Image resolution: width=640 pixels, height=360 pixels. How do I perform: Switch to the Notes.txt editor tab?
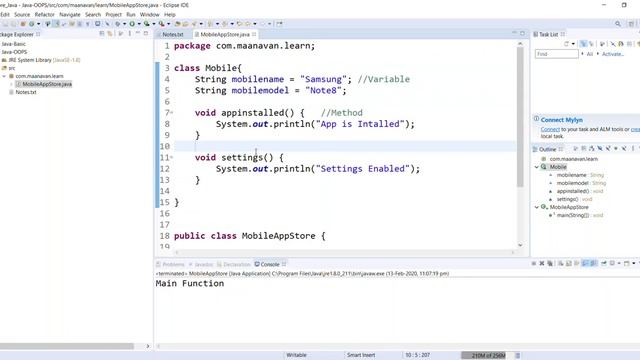click(x=172, y=35)
